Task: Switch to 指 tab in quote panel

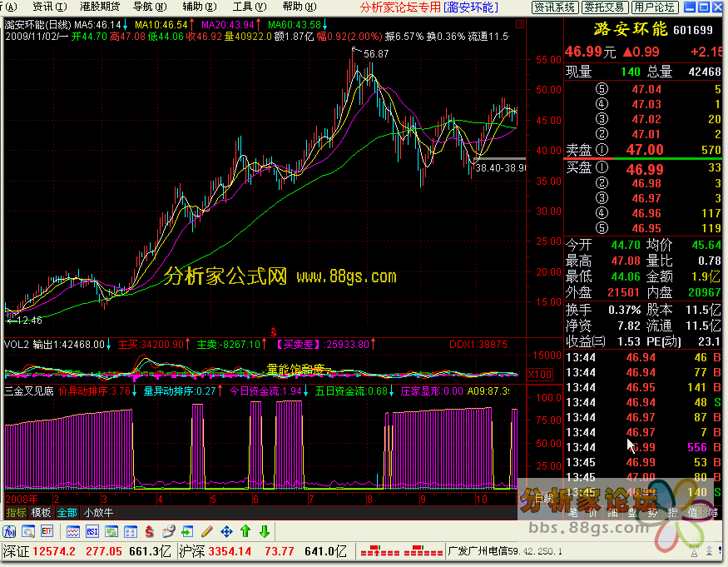Action: 672,513
